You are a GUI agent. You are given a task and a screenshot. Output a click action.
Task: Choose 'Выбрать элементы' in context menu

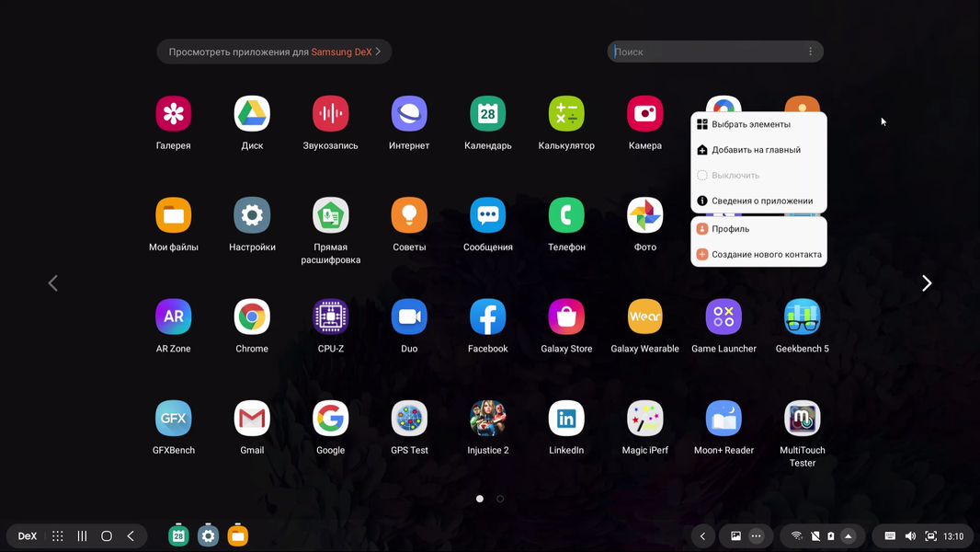[x=758, y=124]
